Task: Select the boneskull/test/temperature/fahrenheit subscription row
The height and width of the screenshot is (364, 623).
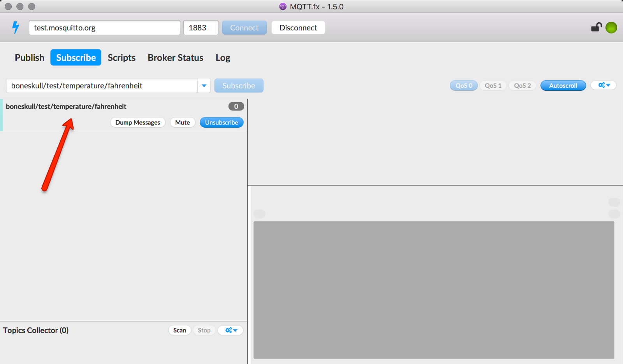Action: 124,115
